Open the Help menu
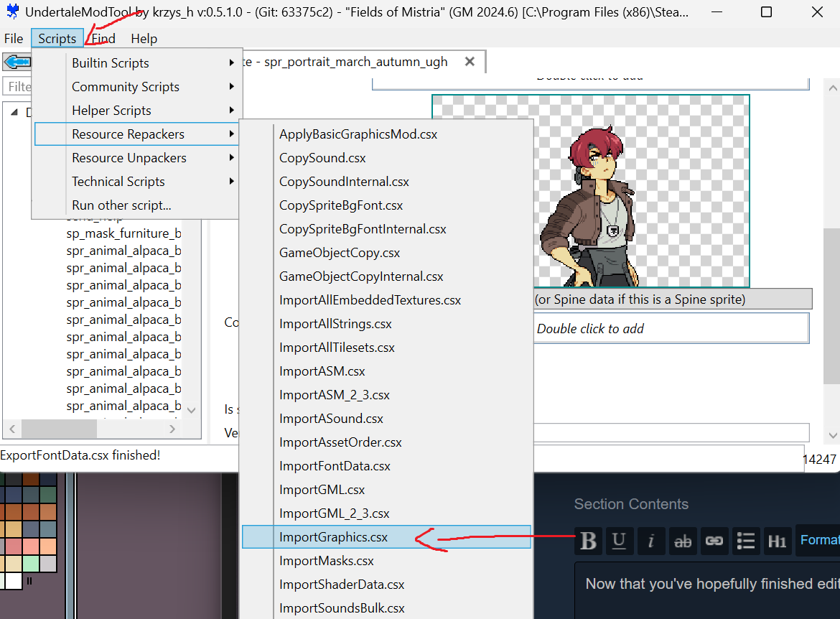 [144, 39]
